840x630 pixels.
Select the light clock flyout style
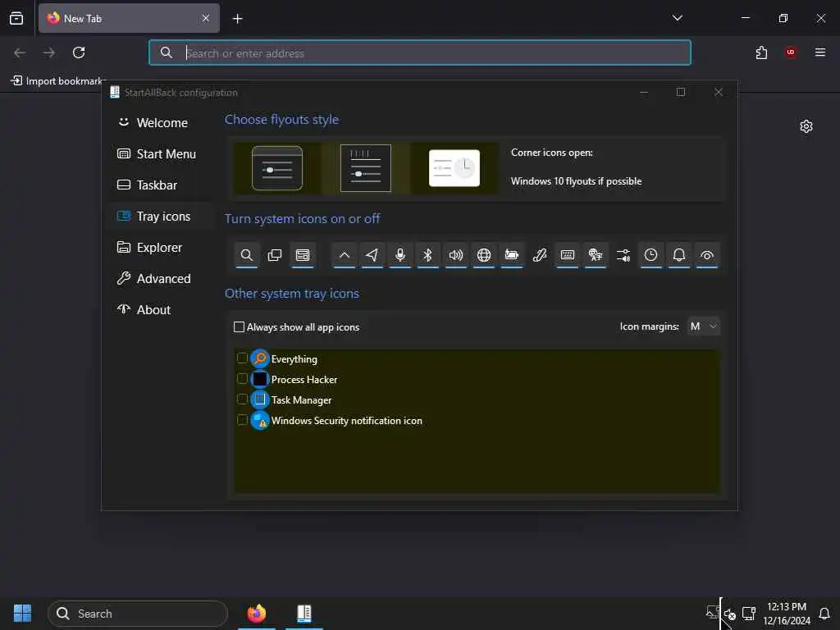454,168
